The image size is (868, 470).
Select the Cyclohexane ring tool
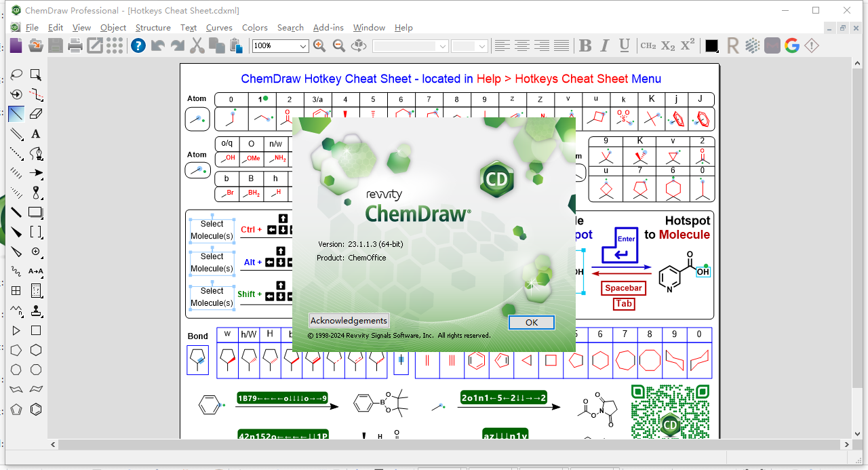(35, 350)
